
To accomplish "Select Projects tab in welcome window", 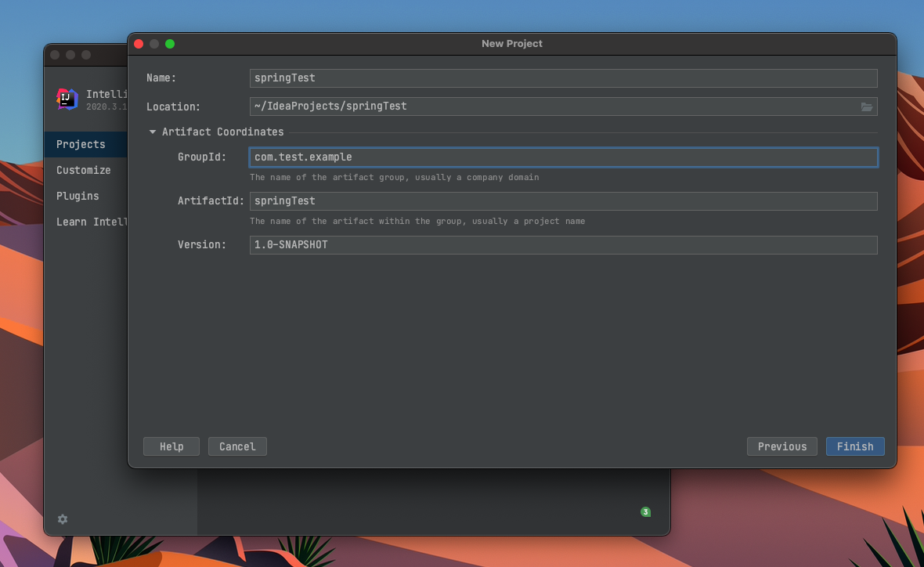I will (x=86, y=144).
